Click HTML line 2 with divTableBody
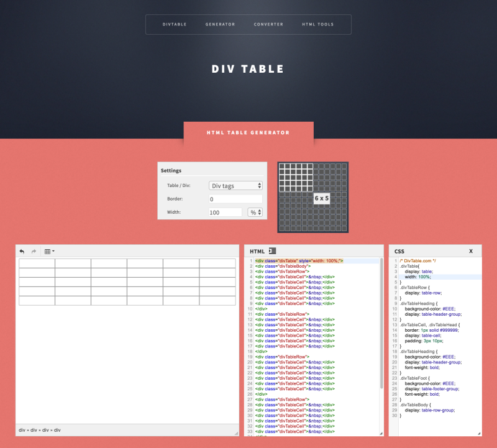The height and width of the screenshot is (448, 497). (x=283, y=267)
